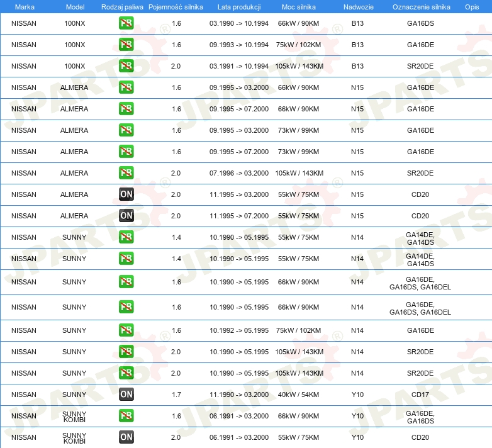Click 100NX model in the SR20DE row

point(75,66)
